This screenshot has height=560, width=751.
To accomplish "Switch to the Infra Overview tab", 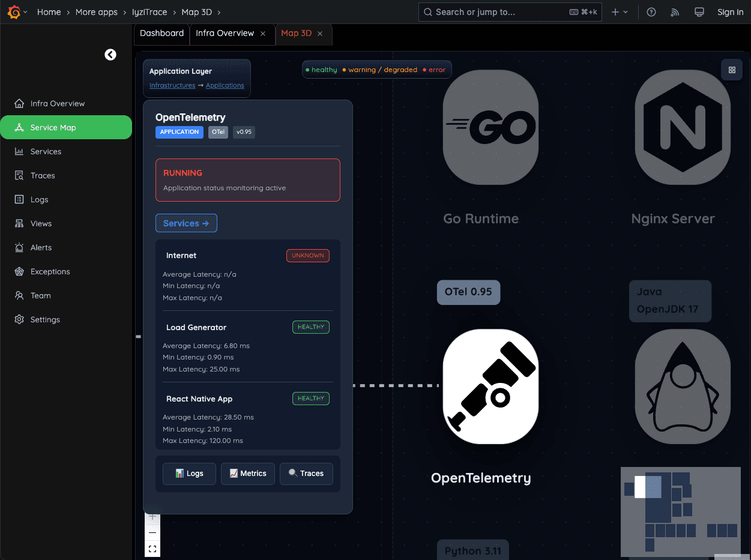I will click(x=225, y=34).
